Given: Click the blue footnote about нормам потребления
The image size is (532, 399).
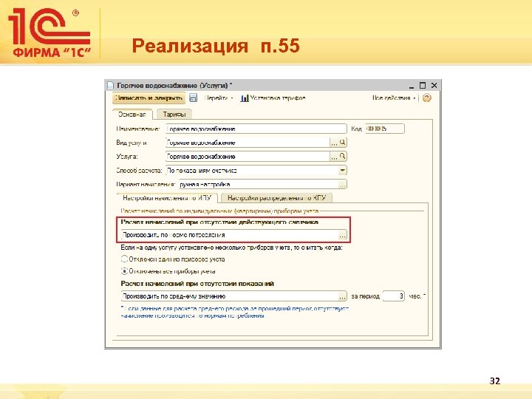Looking at the screenshot, I should [x=235, y=312].
